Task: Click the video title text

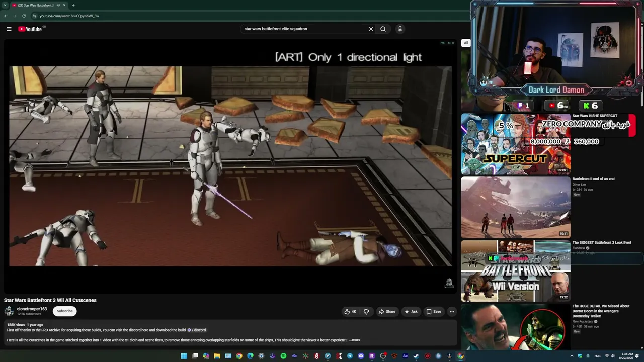Action: (x=50, y=300)
